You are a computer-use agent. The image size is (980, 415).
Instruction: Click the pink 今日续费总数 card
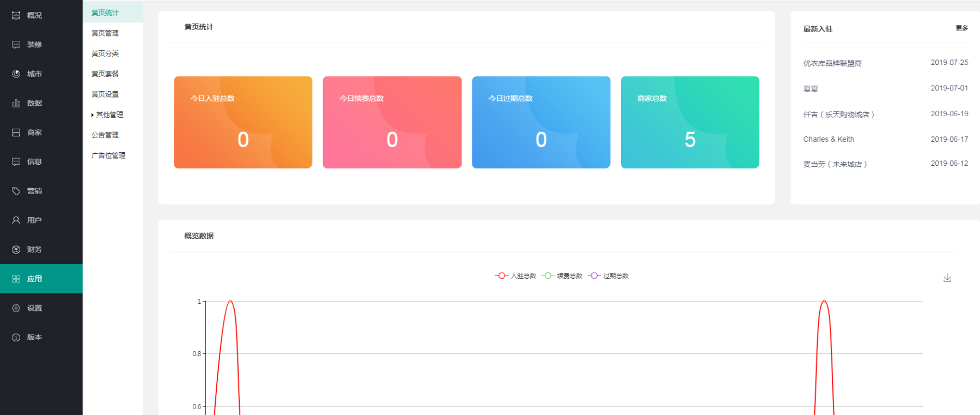pos(392,122)
